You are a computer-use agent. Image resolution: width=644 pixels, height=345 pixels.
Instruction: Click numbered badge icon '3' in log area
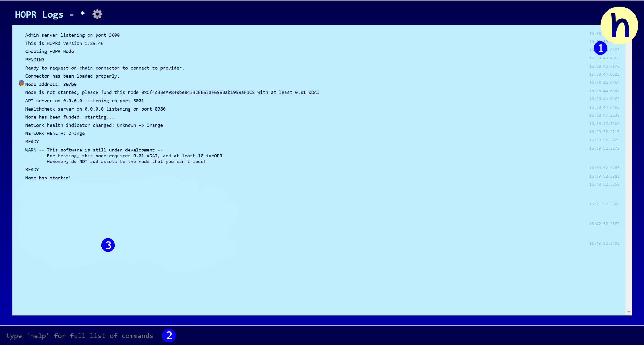click(x=108, y=245)
